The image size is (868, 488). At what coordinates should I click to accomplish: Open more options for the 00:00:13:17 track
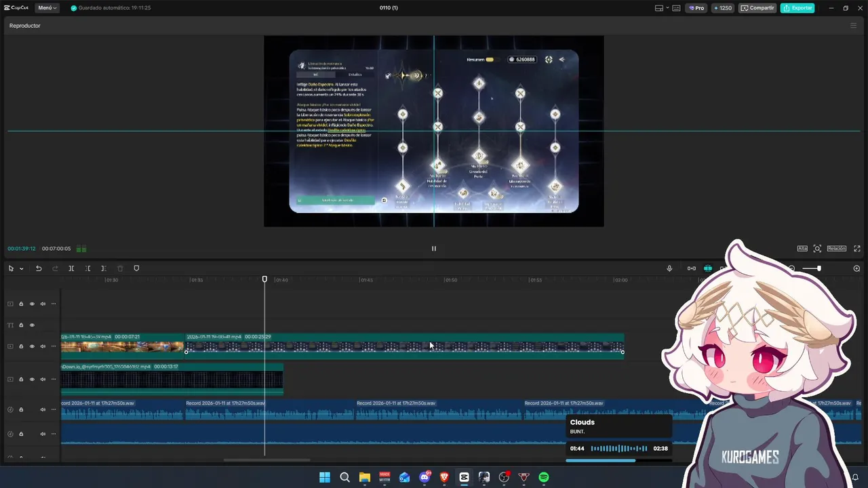54,379
